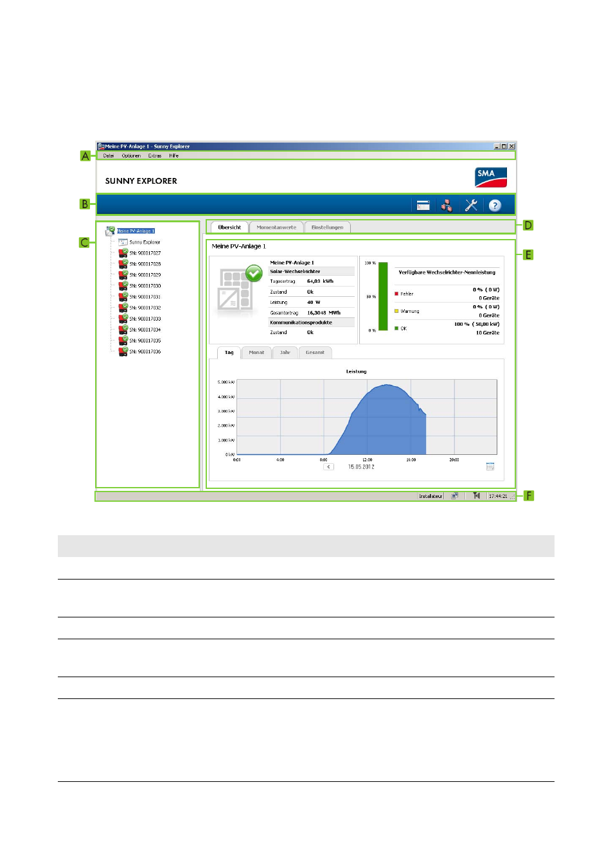Screen dimensions: 613x868
Task: Select inverter SN: 900017027
Action: [x=145, y=253]
